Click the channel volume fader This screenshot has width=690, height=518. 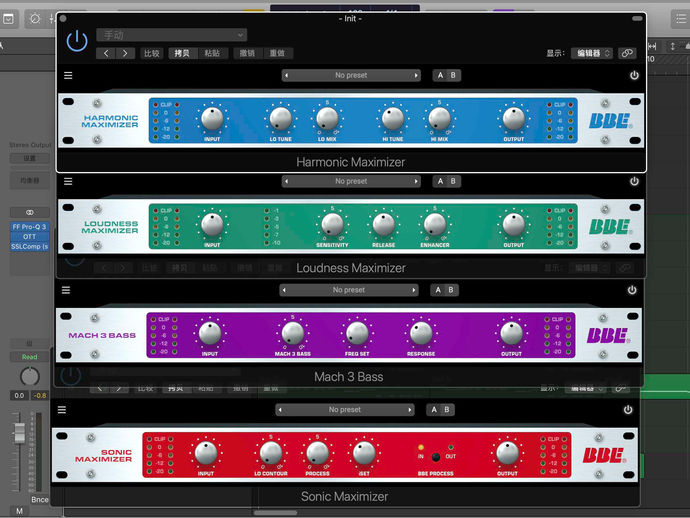click(19, 432)
